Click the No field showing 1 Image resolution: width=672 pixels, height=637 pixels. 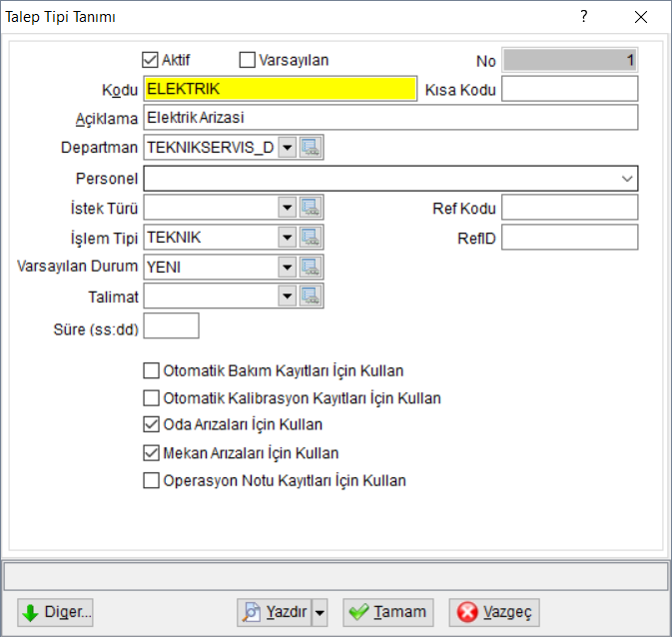click(570, 60)
